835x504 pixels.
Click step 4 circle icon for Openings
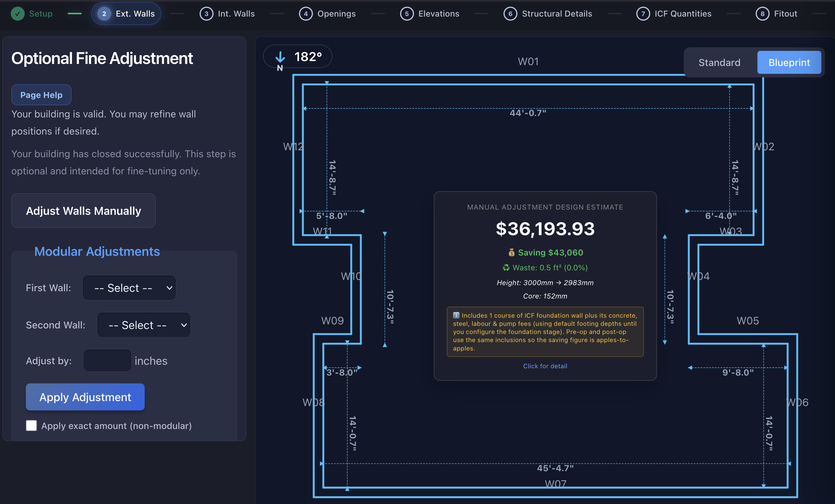pyautogui.click(x=306, y=14)
